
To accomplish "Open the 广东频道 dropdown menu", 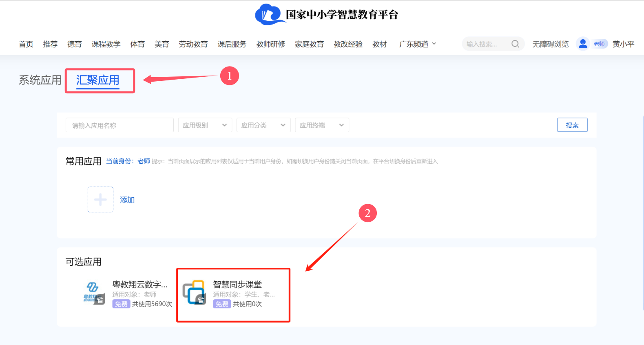I will tap(417, 44).
